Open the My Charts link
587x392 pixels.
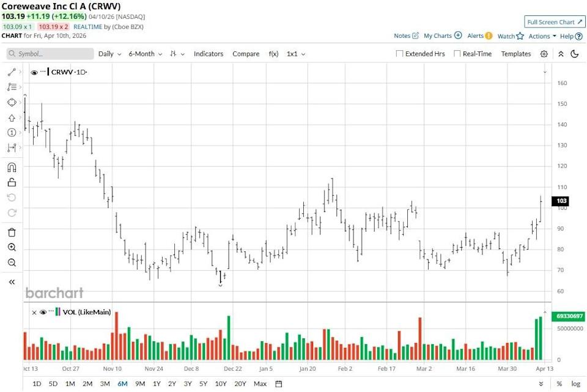click(439, 36)
